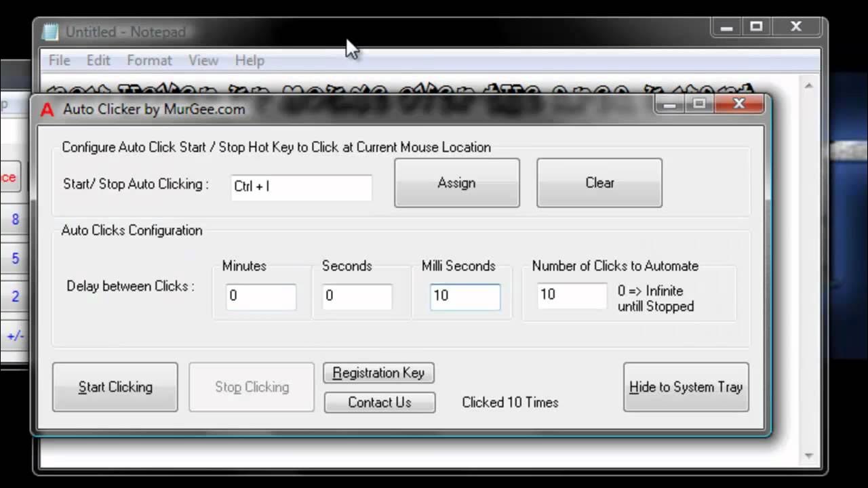Screen dimensions: 868x488
Task: Click the 'Auto Clicks Configuration' group label
Action: tap(132, 230)
